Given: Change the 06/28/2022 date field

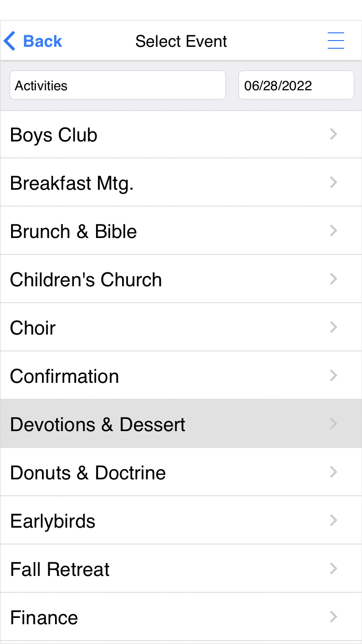Looking at the screenshot, I should pyautogui.click(x=296, y=85).
